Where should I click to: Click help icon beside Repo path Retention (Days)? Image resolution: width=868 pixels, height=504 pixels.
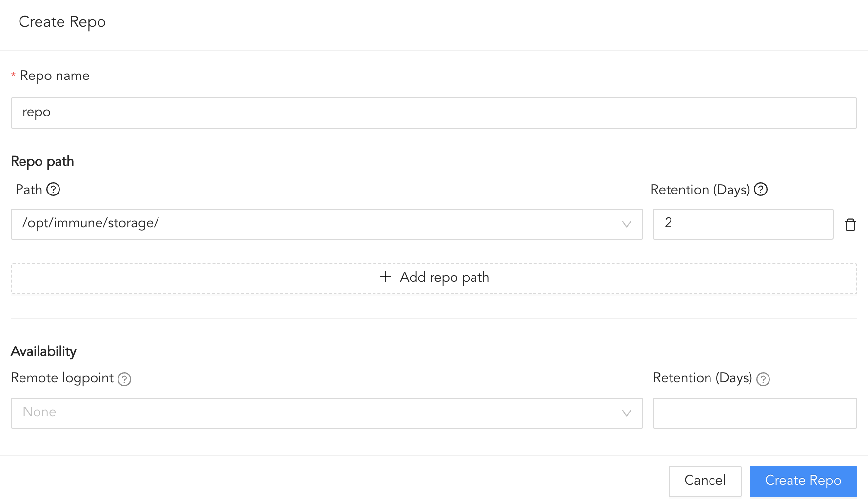[761, 189]
